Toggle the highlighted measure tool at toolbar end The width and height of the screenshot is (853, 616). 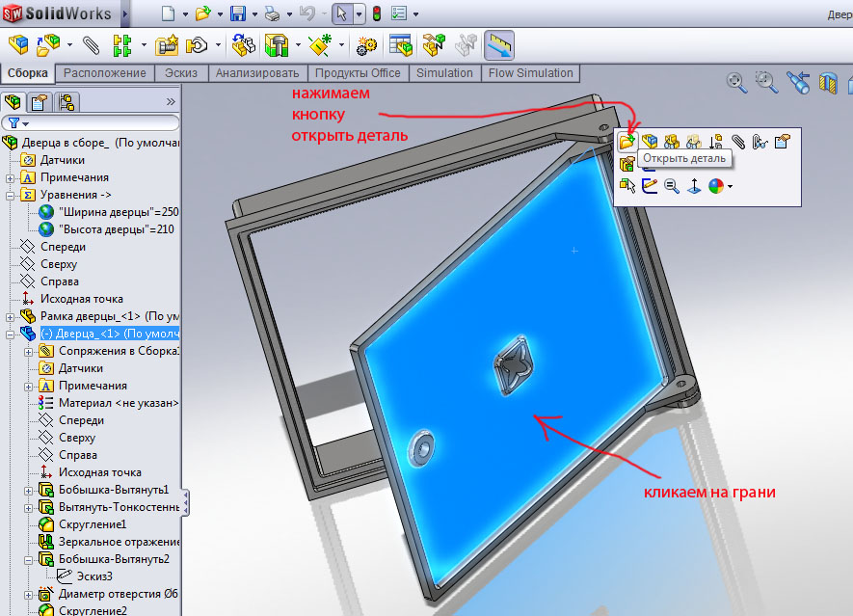pos(499,44)
